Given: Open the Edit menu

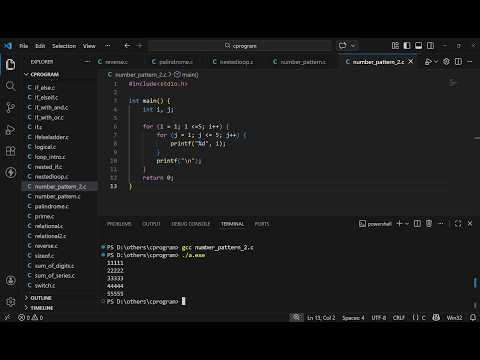Looking at the screenshot, I should pyautogui.click(x=40, y=46).
